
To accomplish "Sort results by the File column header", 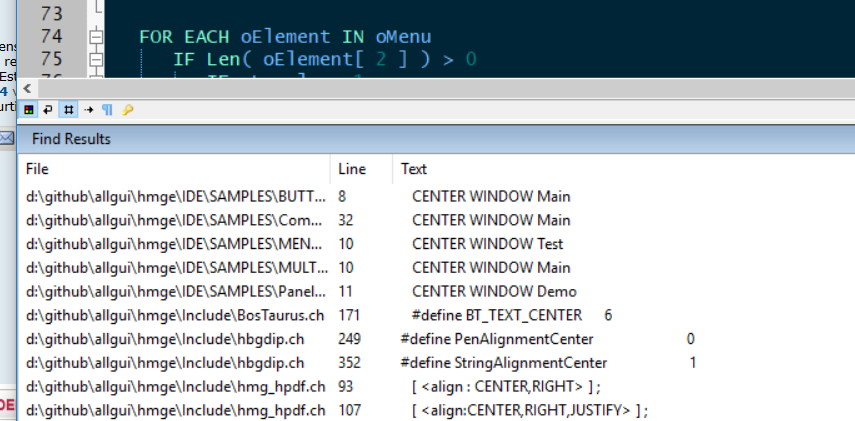I will click(37, 169).
